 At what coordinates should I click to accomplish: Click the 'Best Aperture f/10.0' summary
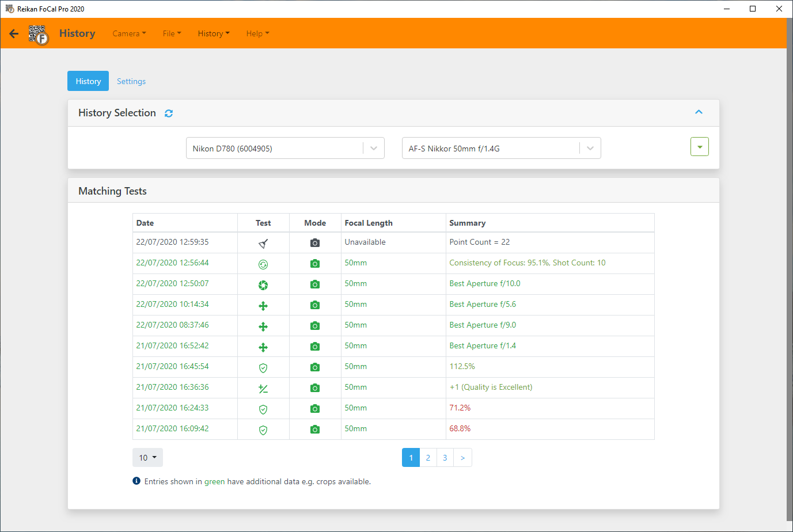(485, 283)
